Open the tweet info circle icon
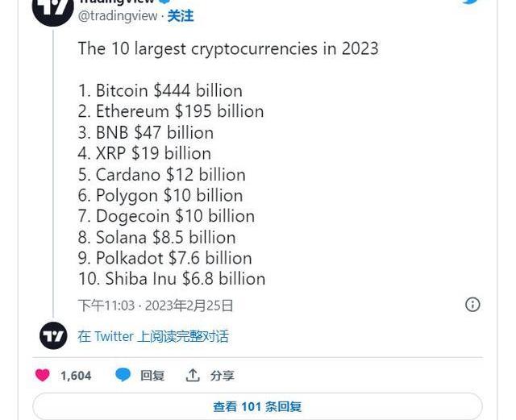Viewport: 516px width, 420px height. [x=473, y=304]
